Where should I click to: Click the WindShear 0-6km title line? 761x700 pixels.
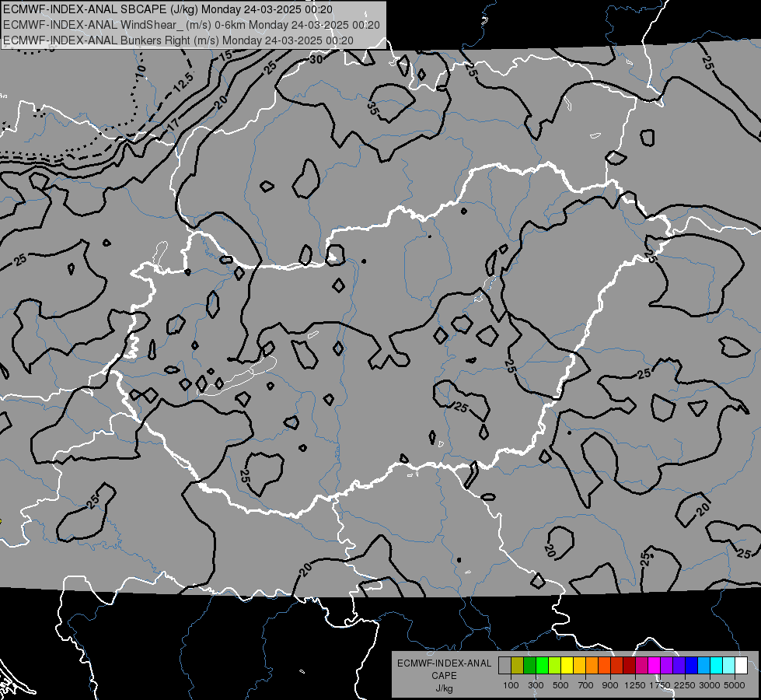(x=191, y=25)
